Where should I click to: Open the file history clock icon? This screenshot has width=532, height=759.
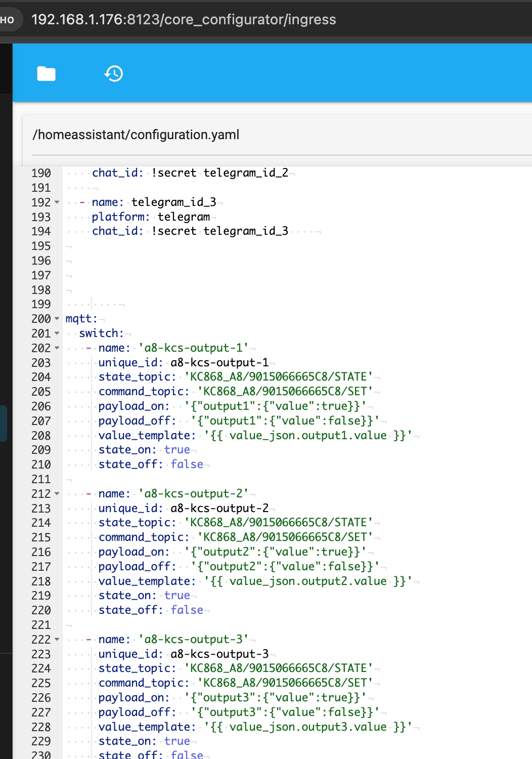(114, 74)
